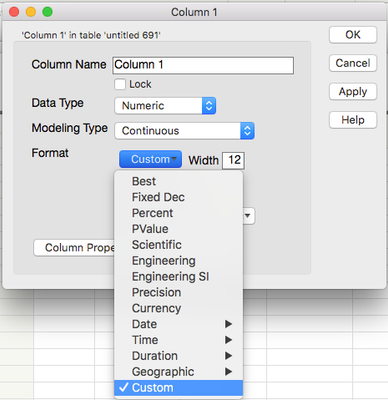The height and width of the screenshot is (400, 388).
Task: Click the OK button
Action: point(353,35)
